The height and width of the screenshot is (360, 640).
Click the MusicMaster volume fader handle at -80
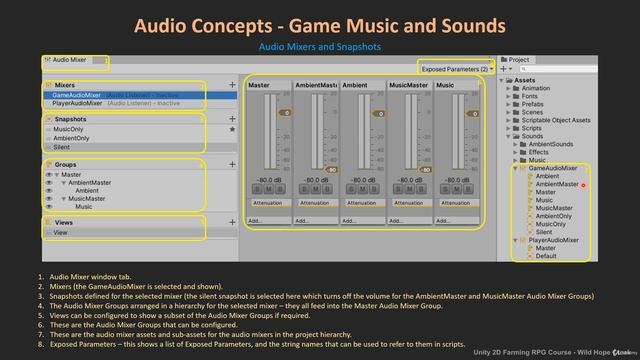(x=426, y=169)
